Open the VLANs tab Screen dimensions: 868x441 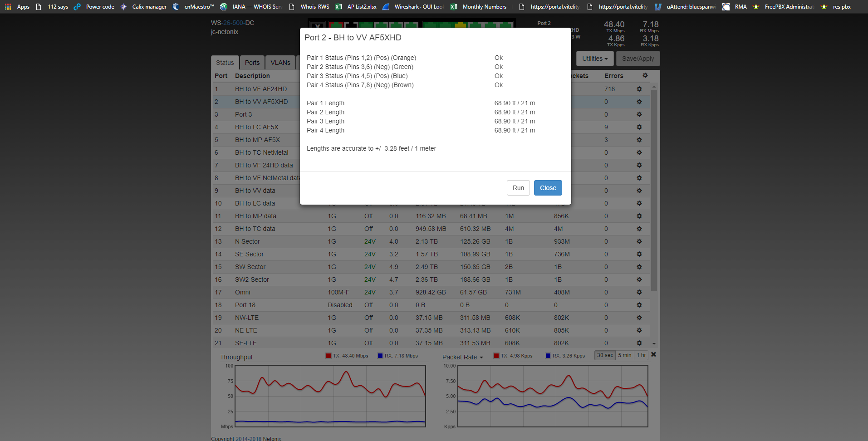280,63
